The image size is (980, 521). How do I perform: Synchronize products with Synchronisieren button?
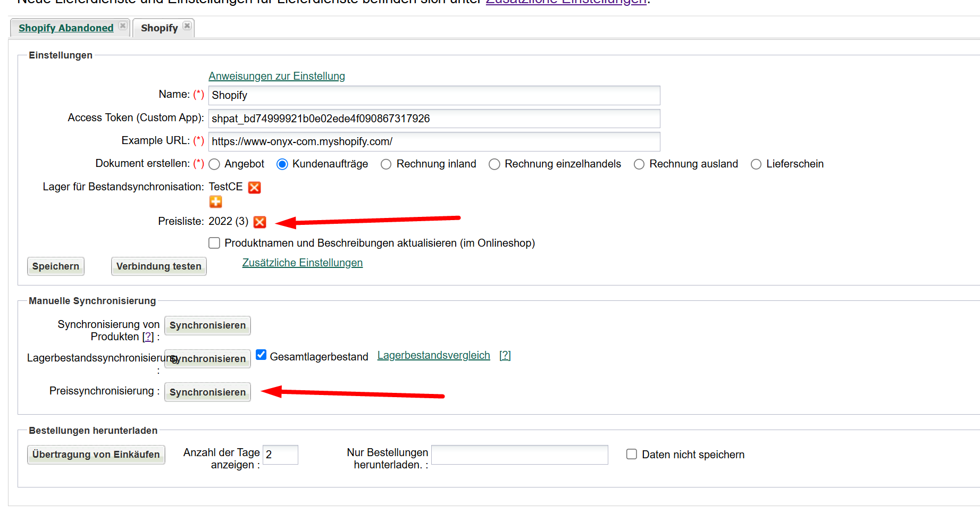[x=207, y=325]
